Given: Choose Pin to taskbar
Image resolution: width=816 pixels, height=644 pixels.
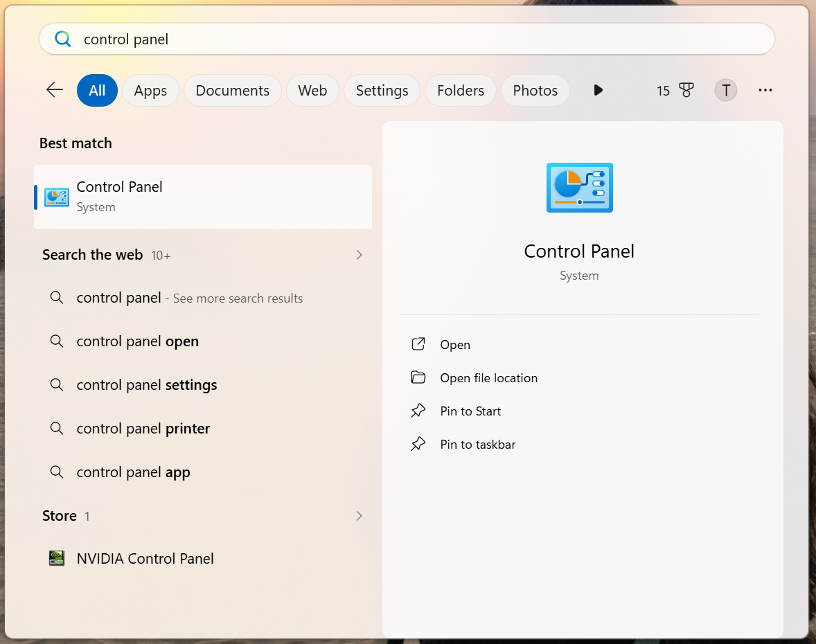Looking at the screenshot, I should click(x=478, y=445).
